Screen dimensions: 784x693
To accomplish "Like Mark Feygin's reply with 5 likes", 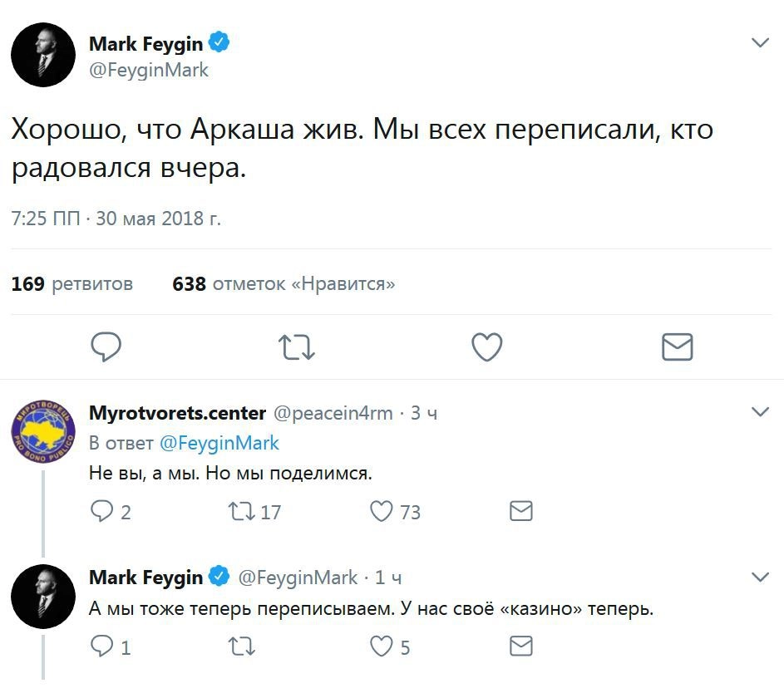I will point(382,646).
